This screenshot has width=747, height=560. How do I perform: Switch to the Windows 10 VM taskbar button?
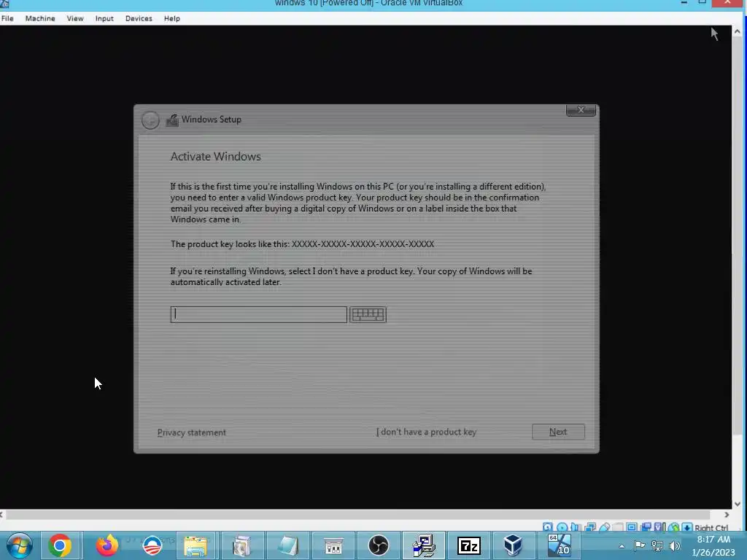[x=560, y=545]
